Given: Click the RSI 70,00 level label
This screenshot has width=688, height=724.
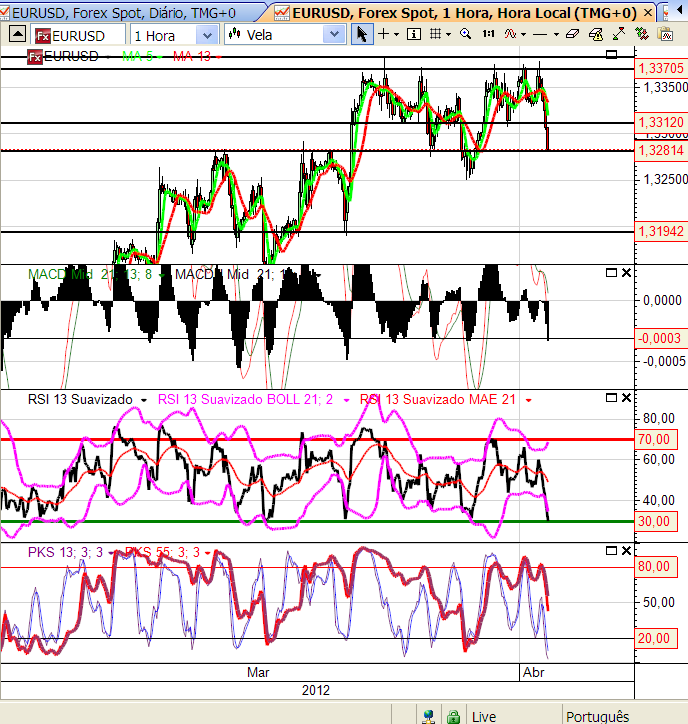Looking at the screenshot, I should pos(656,439).
